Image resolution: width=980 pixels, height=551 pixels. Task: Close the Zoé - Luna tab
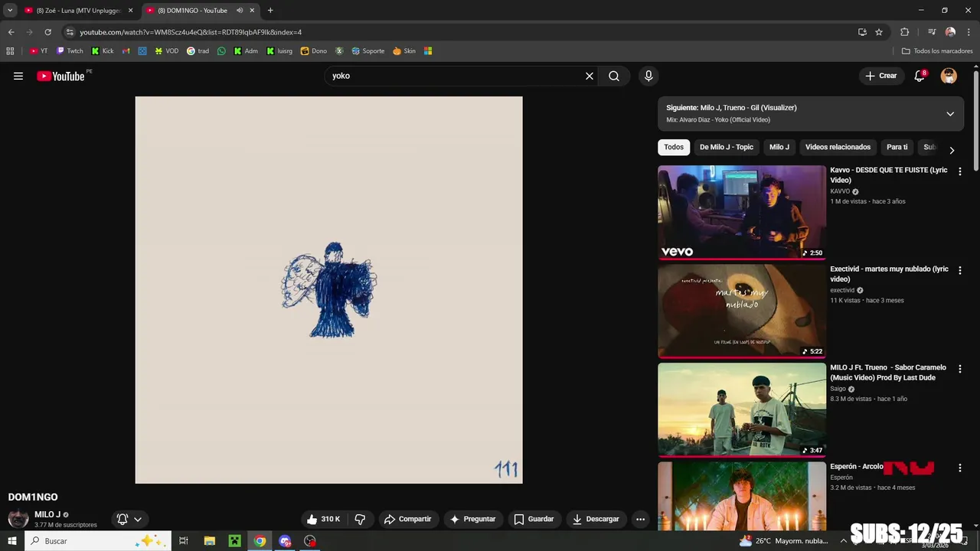[x=130, y=11]
